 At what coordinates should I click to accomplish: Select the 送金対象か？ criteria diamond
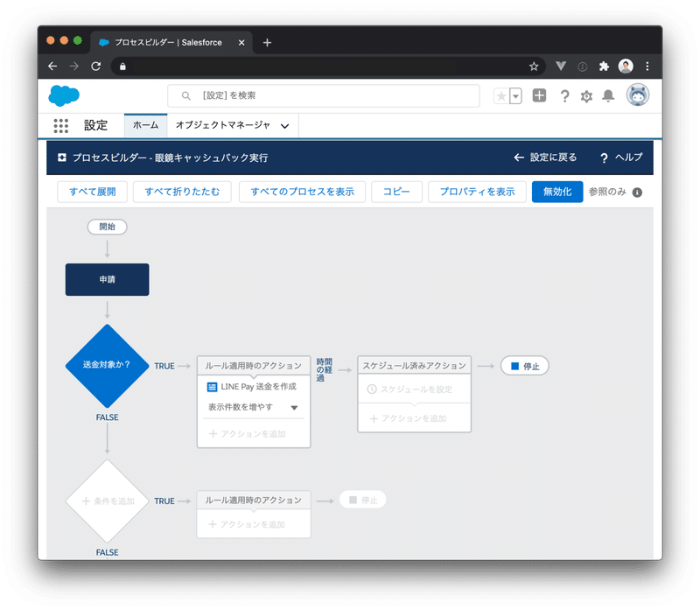(x=107, y=366)
